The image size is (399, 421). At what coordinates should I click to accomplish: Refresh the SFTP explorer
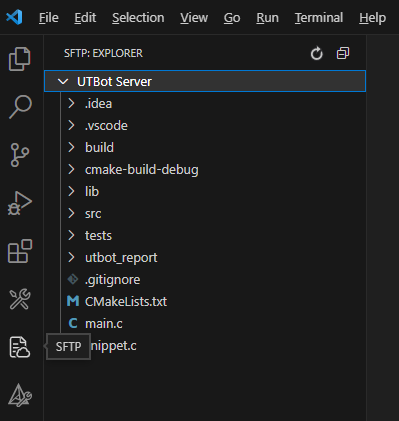tap(316, 53)
